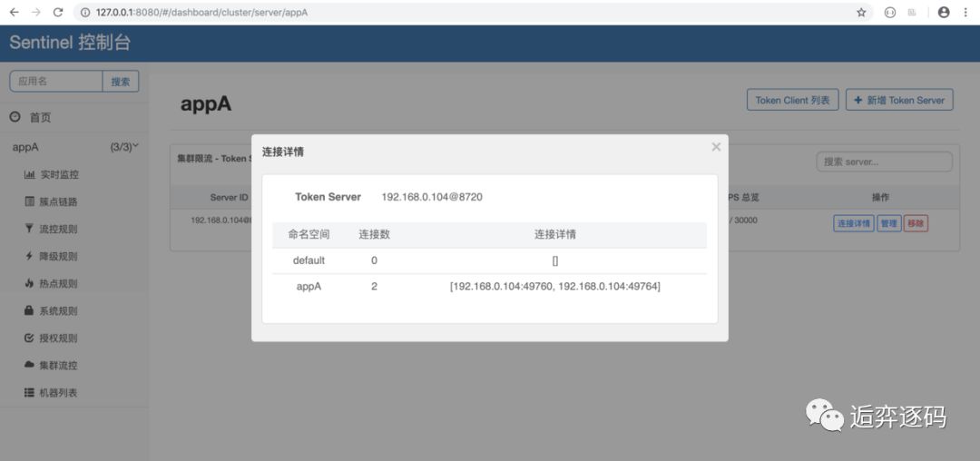
Task: Click the appA chevron arrow
Action: 135,146
